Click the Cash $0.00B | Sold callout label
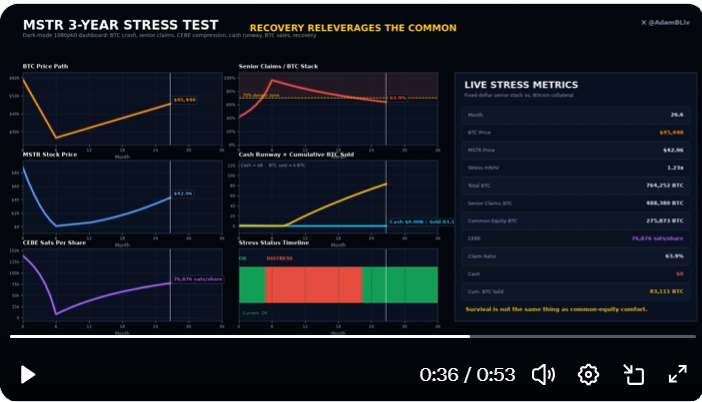The image size is (702, 402). coord(421,222)
